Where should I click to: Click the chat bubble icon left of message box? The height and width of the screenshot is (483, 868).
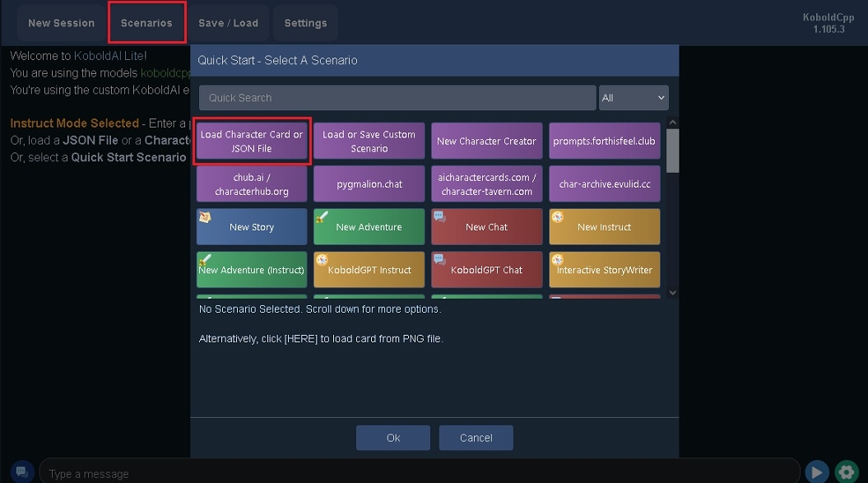(x=23, y=471)
